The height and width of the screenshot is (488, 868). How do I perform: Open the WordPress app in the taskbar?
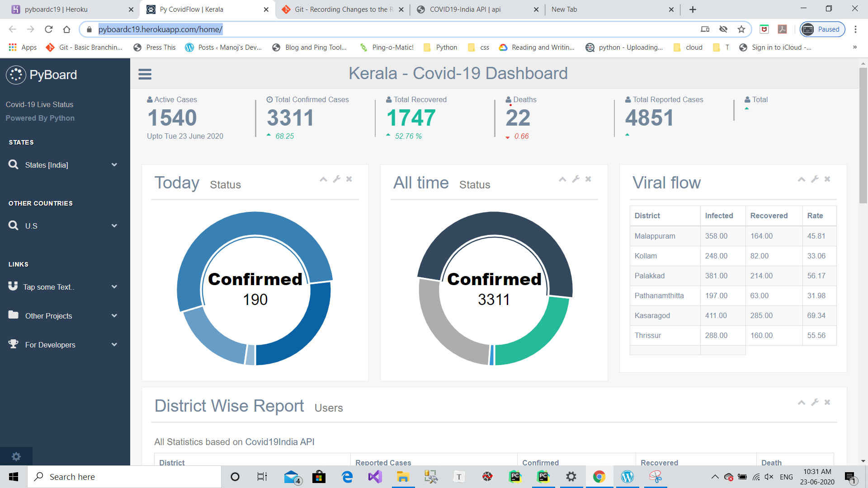tap(627, 477)
